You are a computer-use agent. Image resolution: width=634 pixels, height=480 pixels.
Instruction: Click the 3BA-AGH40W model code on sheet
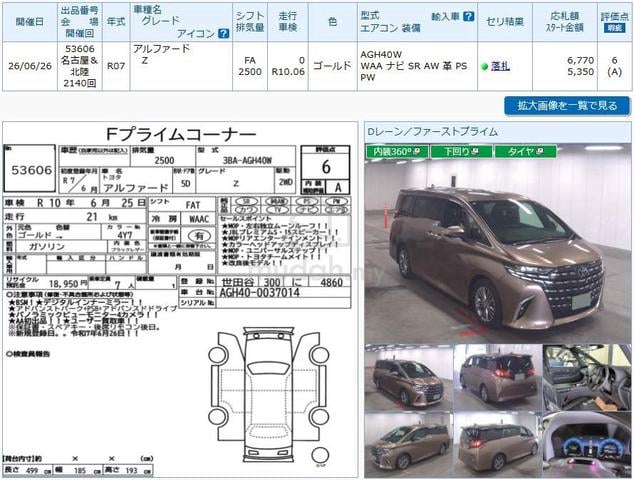247,161
